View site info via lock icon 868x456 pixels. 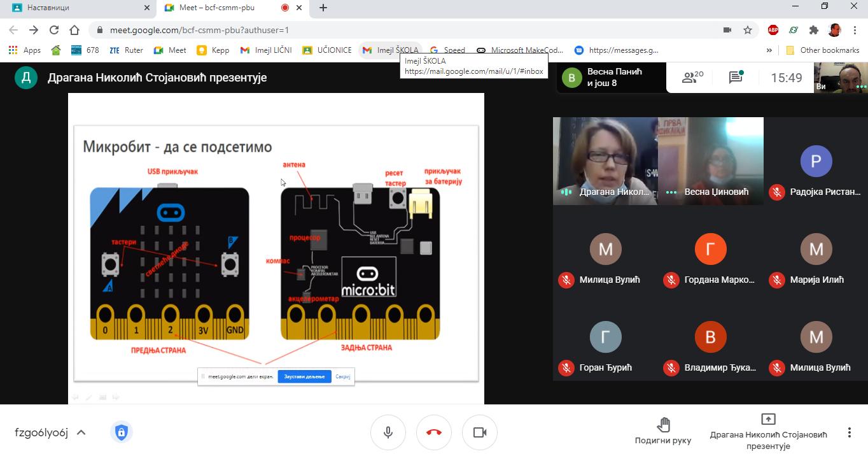pyautogui.click(x=100, y=30)
